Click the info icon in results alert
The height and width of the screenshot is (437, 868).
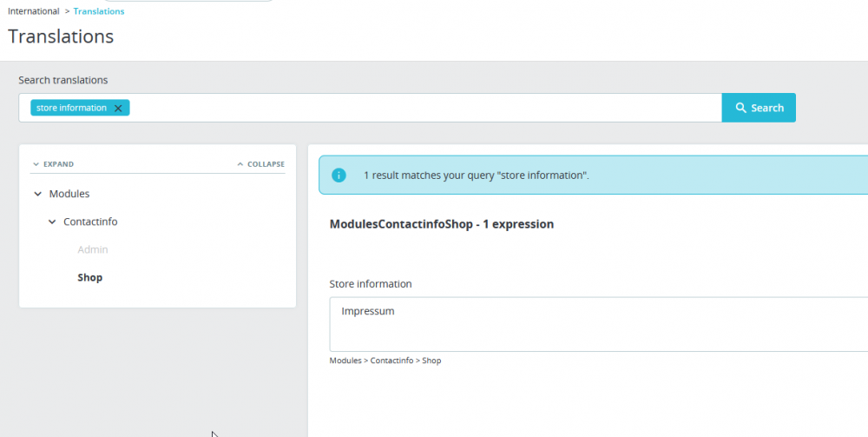click(x=339, y=175)
